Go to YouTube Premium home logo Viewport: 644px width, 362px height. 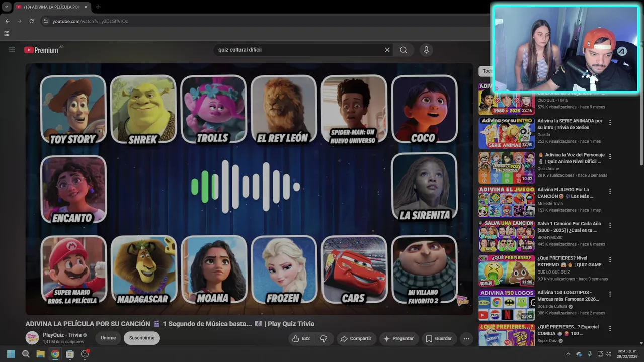tap(41, 50)
